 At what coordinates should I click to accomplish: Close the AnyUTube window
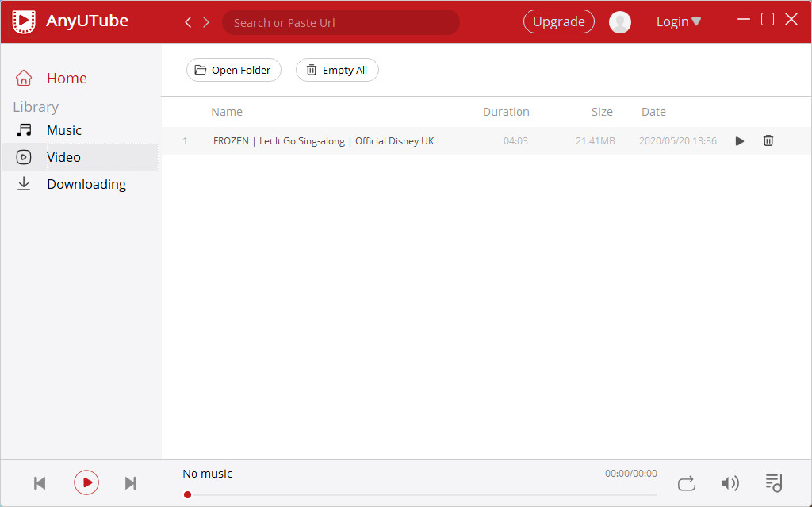coord(791,20)
